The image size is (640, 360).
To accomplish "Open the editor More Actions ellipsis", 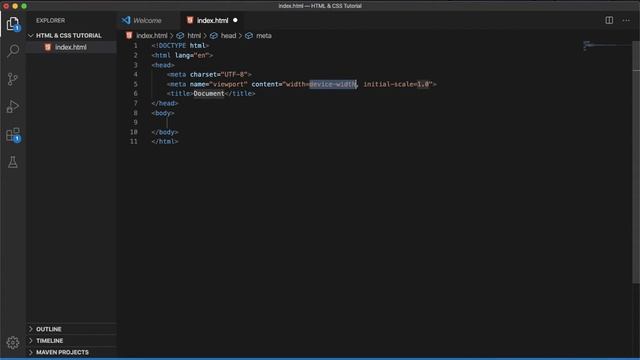I will [626, 20].
